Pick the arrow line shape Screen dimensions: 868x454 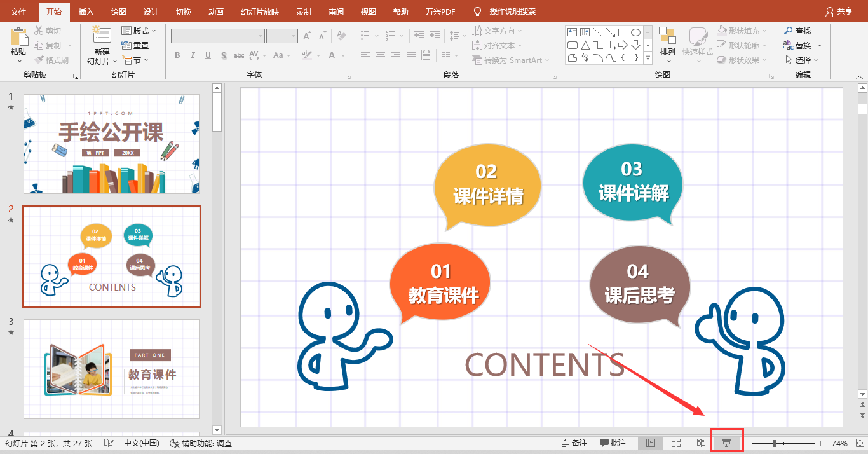point(611,32)
